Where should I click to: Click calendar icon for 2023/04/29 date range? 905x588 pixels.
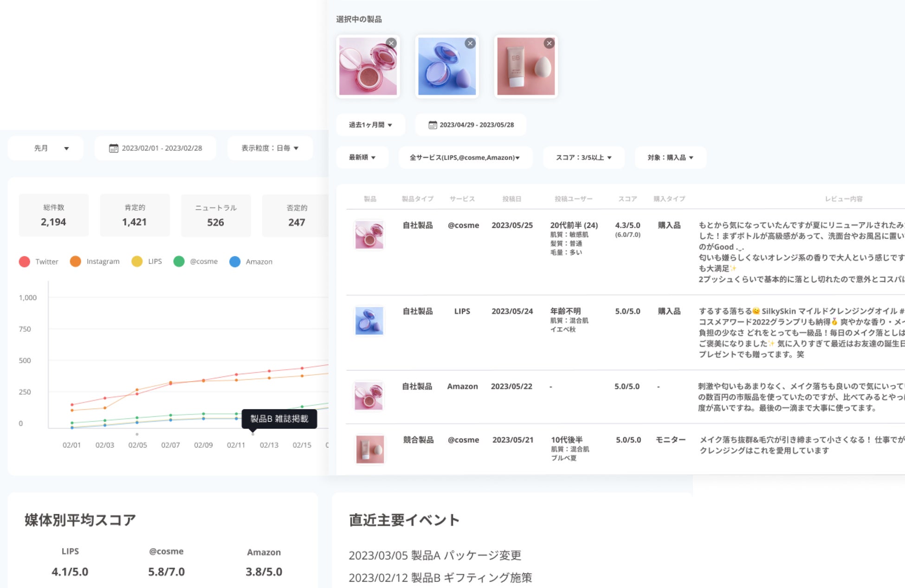pos(433,125)
